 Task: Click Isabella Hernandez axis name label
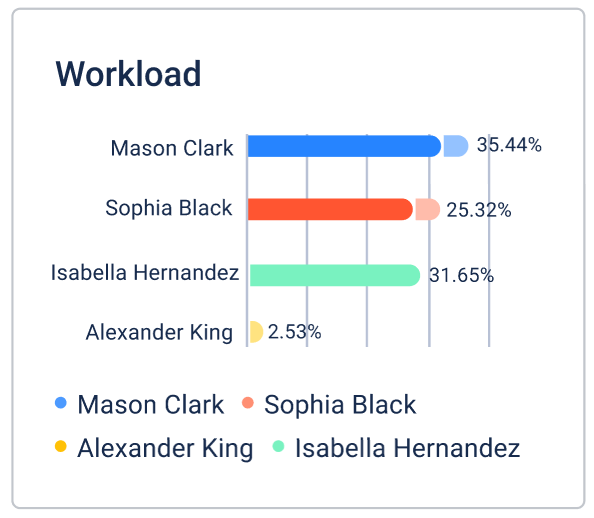tap(145, 273)
